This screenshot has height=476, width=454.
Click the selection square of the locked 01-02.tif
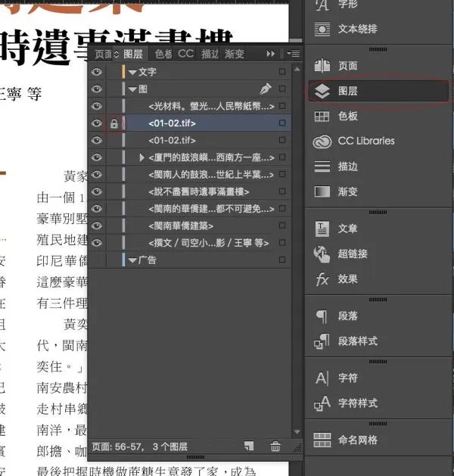282,123
